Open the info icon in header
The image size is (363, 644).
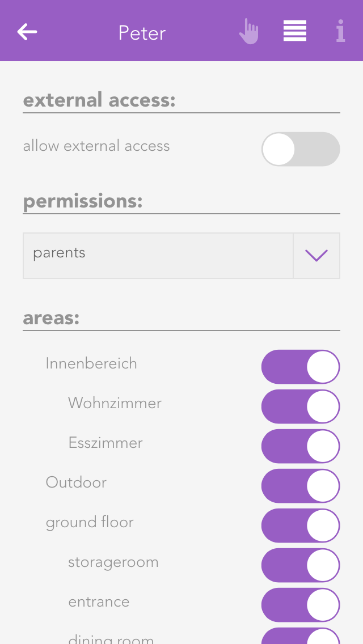point(340,32)
